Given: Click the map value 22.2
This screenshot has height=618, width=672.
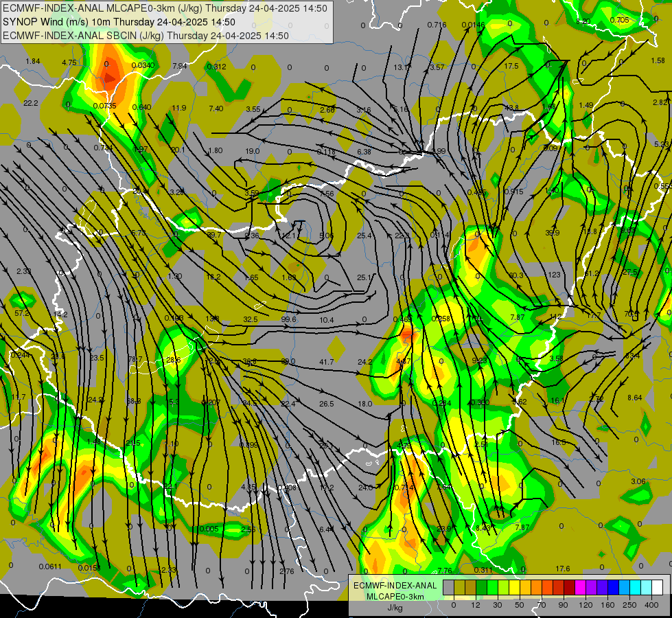Looking at the screenshot, I should (x=31, y=103).
